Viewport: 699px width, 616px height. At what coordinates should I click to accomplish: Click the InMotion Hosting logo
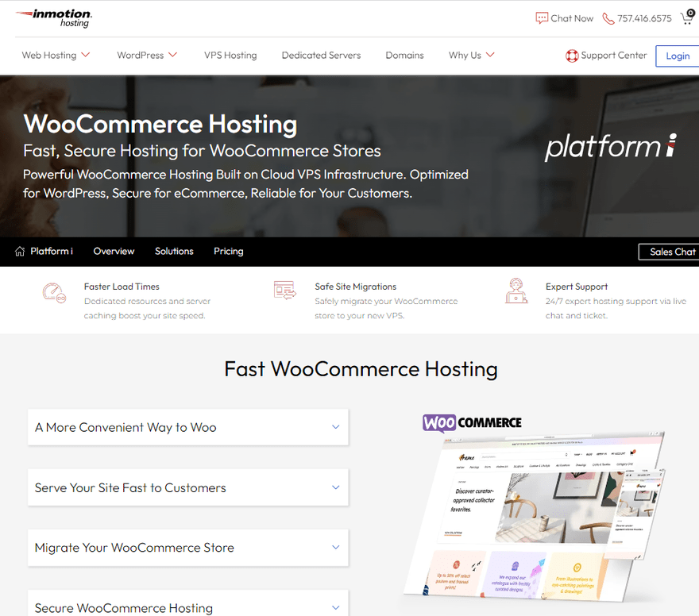pos(53,18)
